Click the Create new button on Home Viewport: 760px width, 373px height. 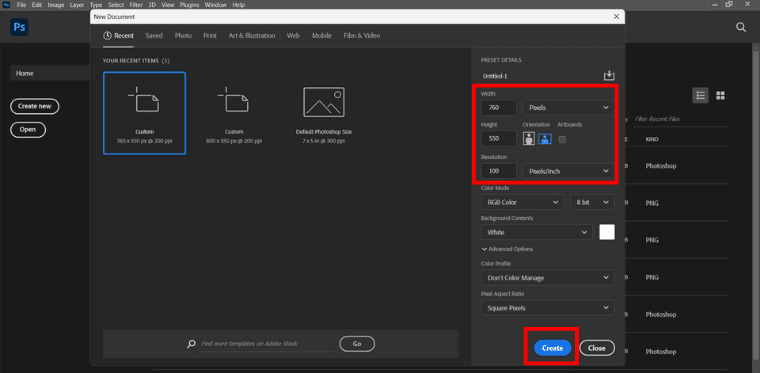coord(35,106)
